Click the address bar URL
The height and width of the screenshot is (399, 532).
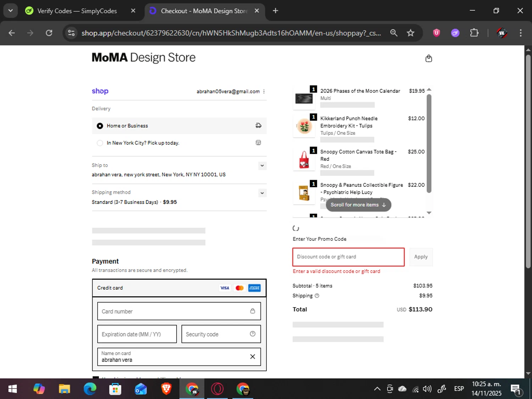coord(231,33)
